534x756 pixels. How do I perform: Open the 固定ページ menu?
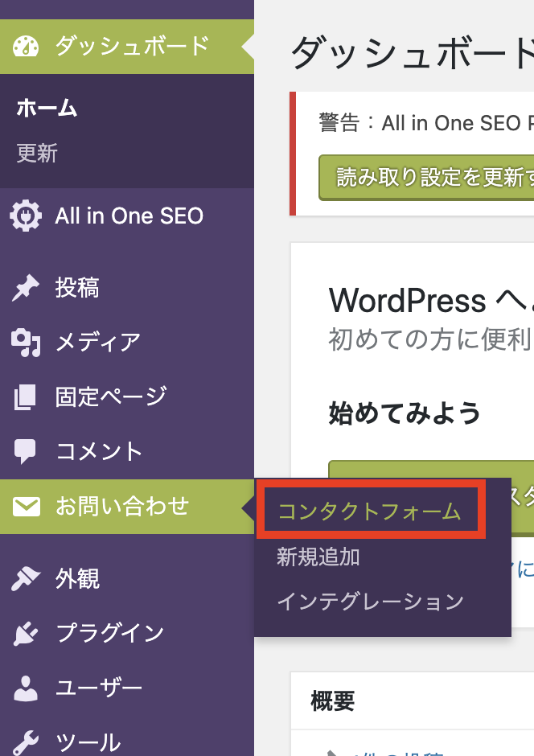click(x=127, y=397)
